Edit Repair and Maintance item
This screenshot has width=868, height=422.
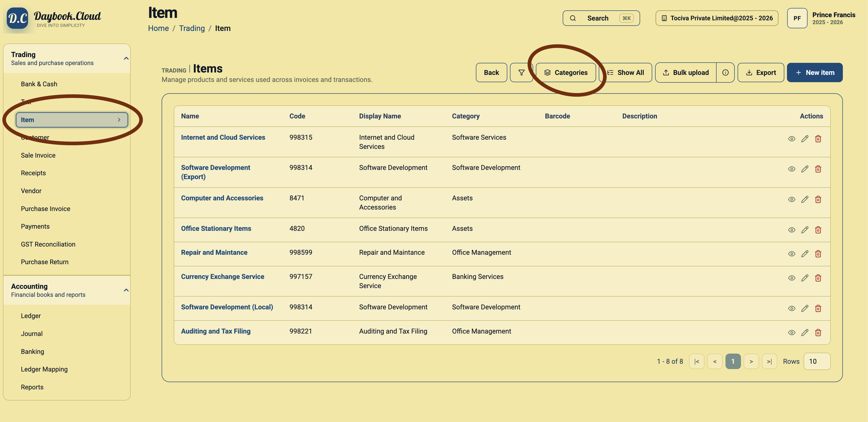(x=805, y=254)
